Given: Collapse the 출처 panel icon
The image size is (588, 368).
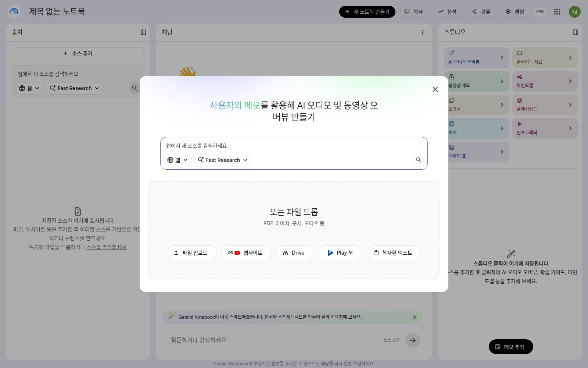Looking at the screenshot, I should point(143,32).
